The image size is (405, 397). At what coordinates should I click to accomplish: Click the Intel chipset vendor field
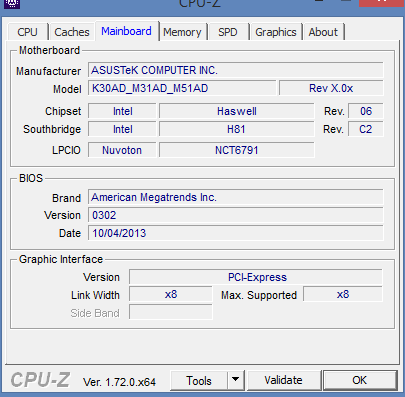[x=122, y=111]
